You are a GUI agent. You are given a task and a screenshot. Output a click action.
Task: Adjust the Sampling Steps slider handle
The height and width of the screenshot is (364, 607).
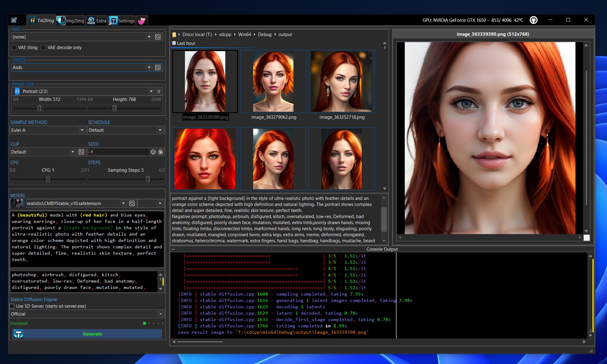[x=148, y=179]
